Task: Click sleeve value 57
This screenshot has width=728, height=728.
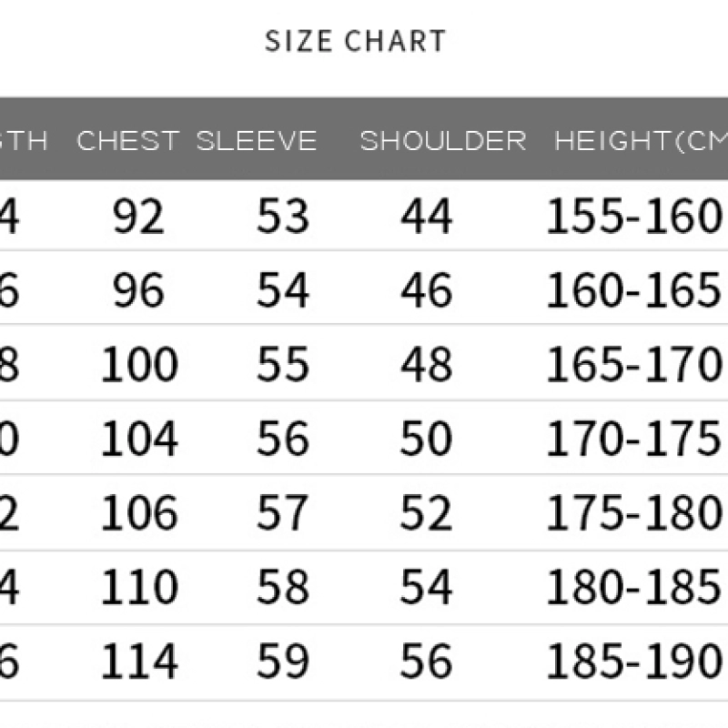Action: pos(283,512)
